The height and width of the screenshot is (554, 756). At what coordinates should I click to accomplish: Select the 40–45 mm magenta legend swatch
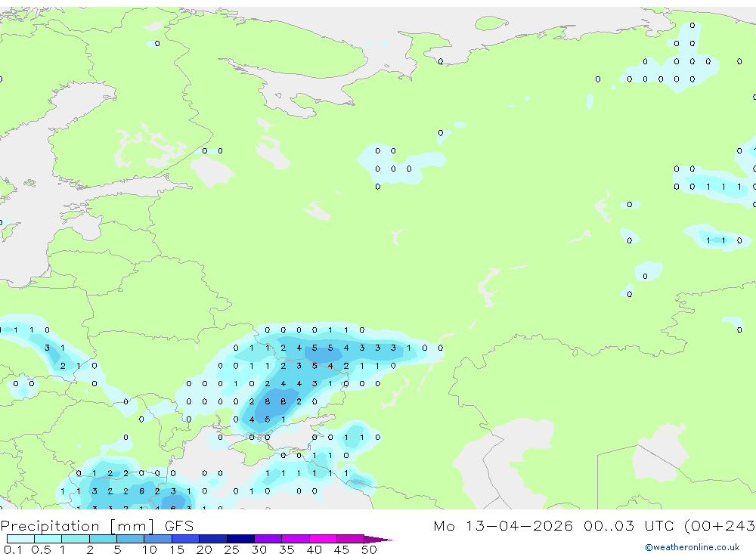click(x=323, y=539)
